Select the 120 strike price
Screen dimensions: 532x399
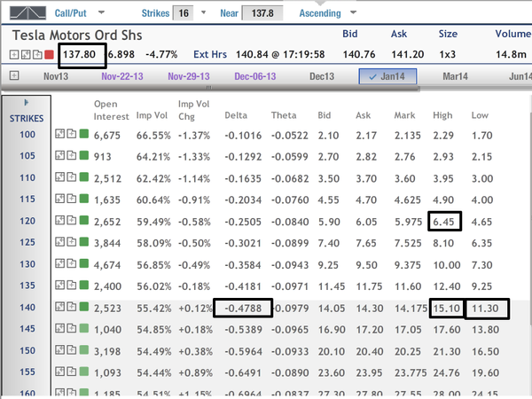(x=27, y=221)
